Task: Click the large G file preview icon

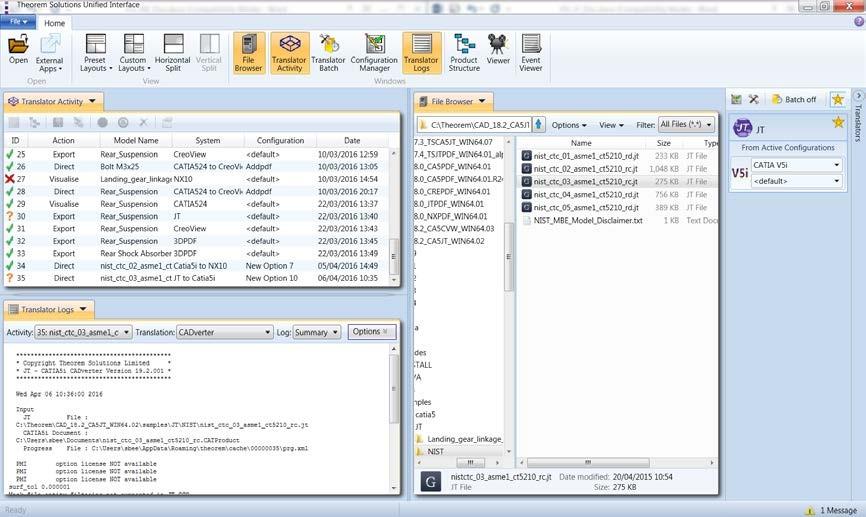Action: (x=431, y=482)
